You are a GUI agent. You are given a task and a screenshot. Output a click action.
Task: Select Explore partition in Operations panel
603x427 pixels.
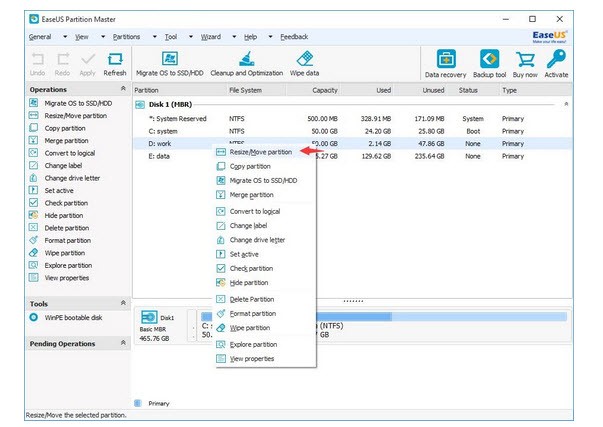[60, 265]
